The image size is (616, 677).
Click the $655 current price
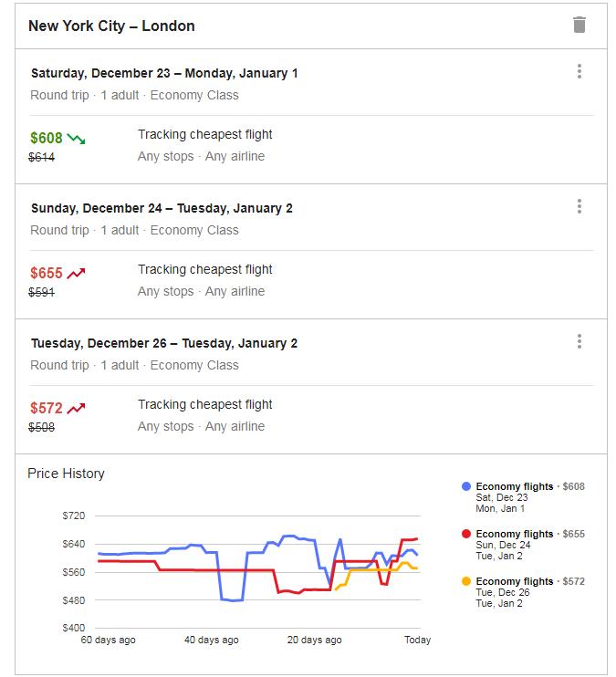tap(47, 274)
